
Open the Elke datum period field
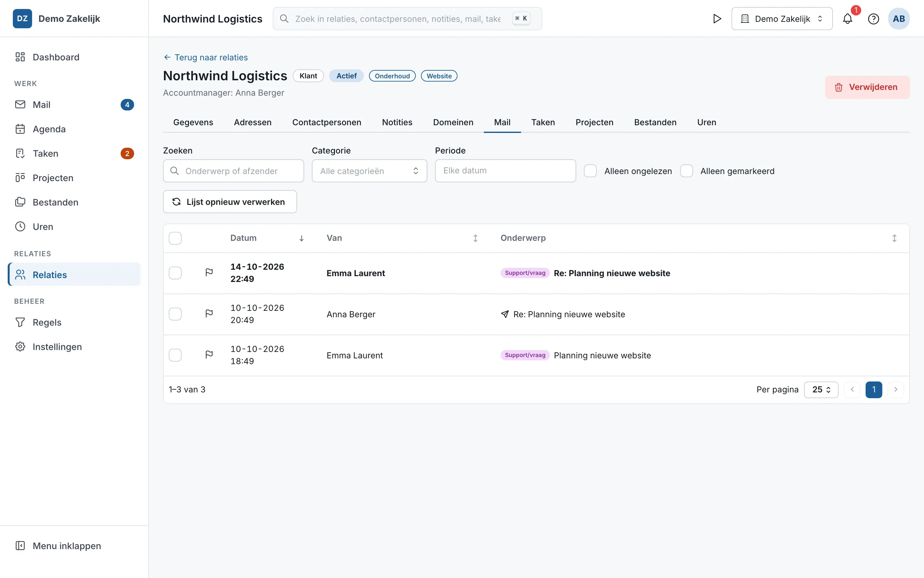505,171
